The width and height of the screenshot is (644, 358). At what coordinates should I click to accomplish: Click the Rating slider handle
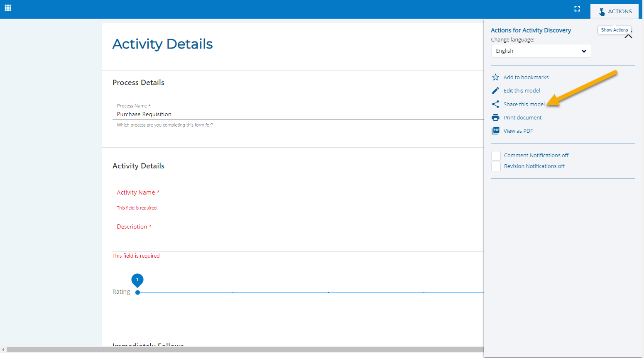(137, 292)
